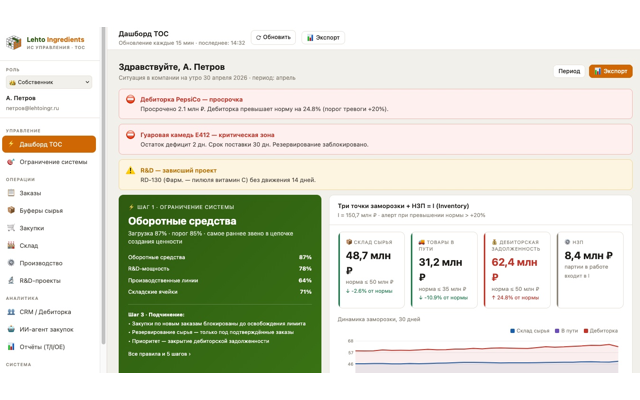Open the НЗП 8,4 млн card

pyautogui.click(x=590, y=270)
